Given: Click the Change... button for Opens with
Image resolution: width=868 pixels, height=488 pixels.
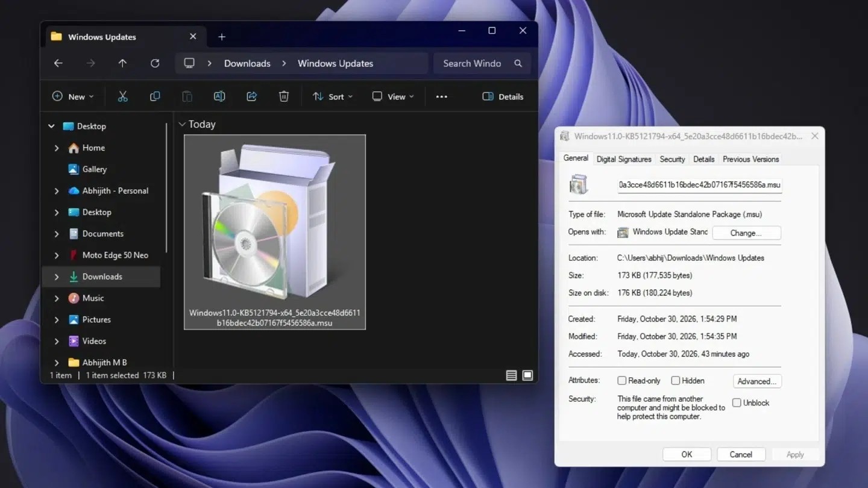Looking at the screenshot, I should [x=746, y=233].
